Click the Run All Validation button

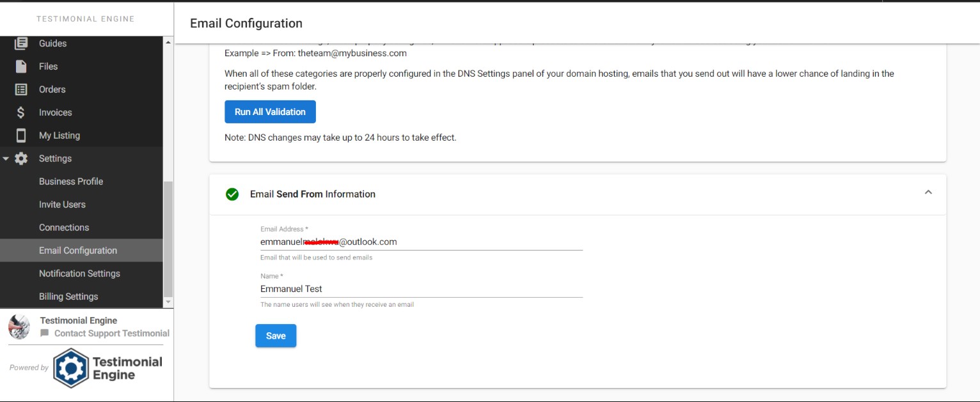coord(270,112)
